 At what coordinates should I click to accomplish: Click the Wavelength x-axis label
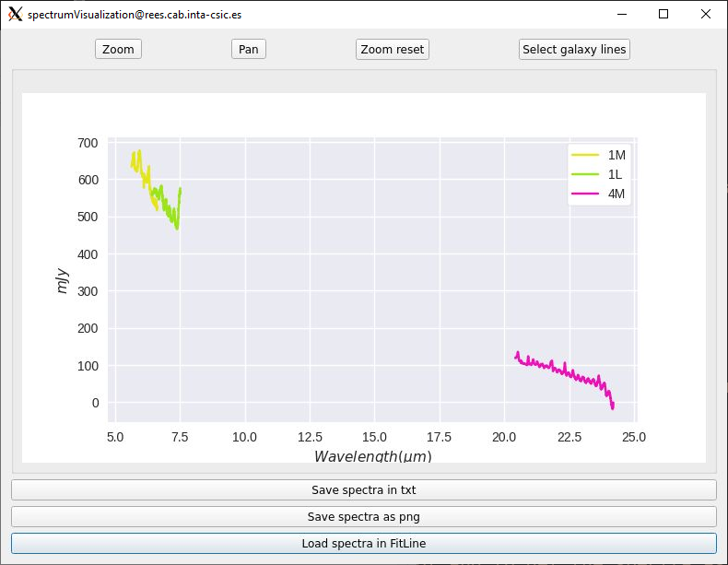[x=373, y=456]
